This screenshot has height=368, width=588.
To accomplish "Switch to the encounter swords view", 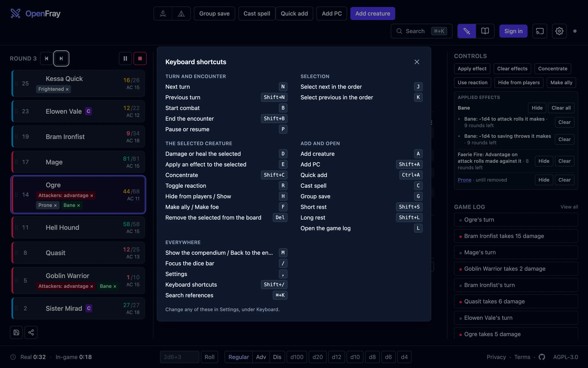I will [x=467, y=31].
